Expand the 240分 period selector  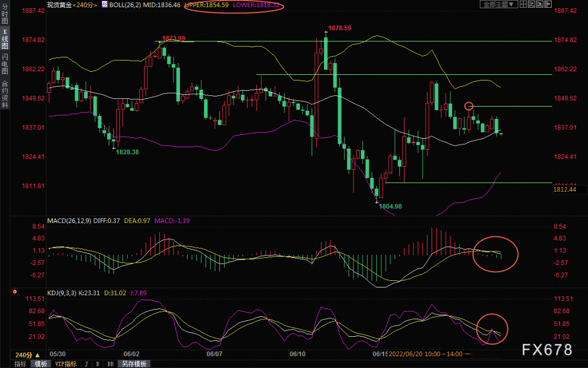coord(28,355)
